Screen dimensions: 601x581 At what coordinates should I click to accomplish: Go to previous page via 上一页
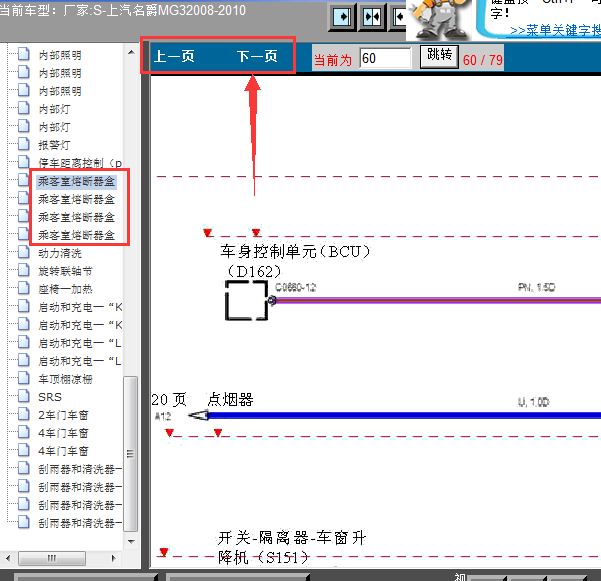pos(174,56)
